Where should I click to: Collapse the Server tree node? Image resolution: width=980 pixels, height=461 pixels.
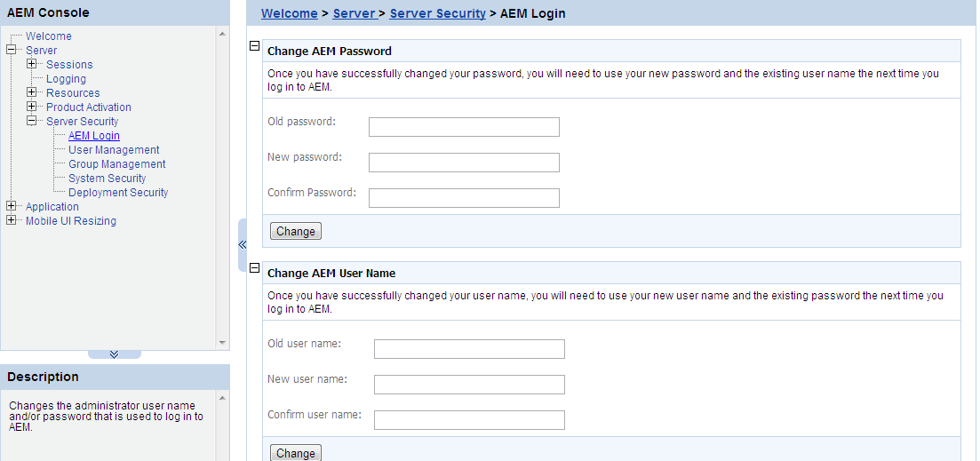[x=11, y=50]
